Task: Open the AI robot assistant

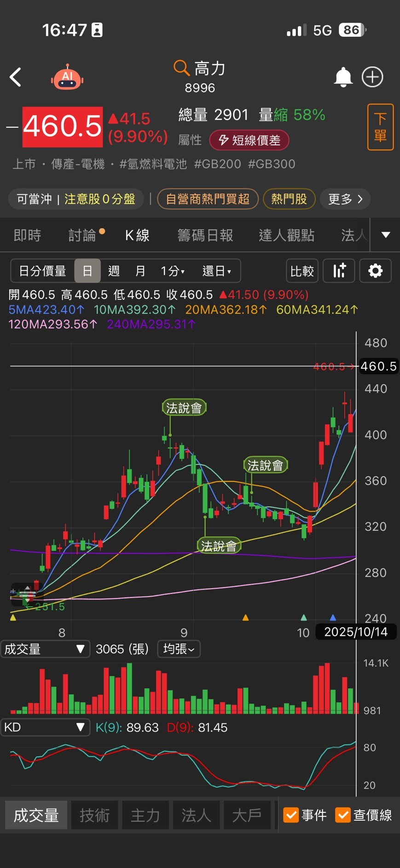Action: pos(67,77)
